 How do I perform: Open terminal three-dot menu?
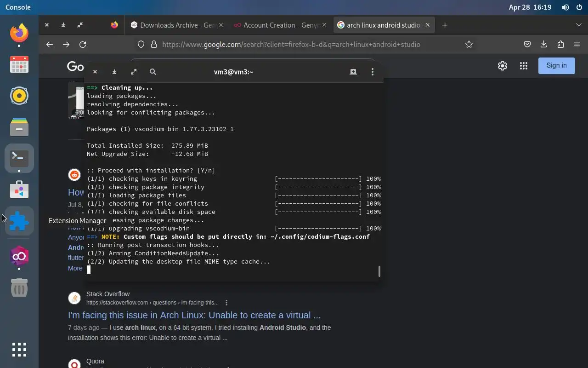coord(373,72)
